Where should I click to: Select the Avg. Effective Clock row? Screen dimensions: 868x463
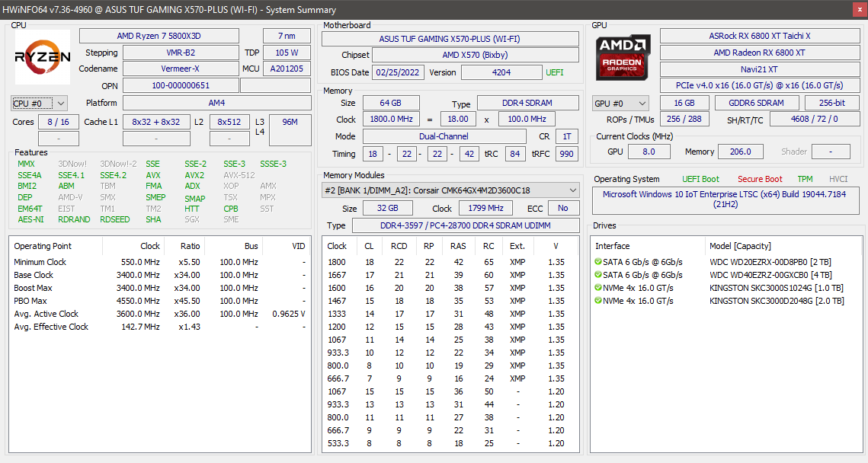tap(159, 327)
